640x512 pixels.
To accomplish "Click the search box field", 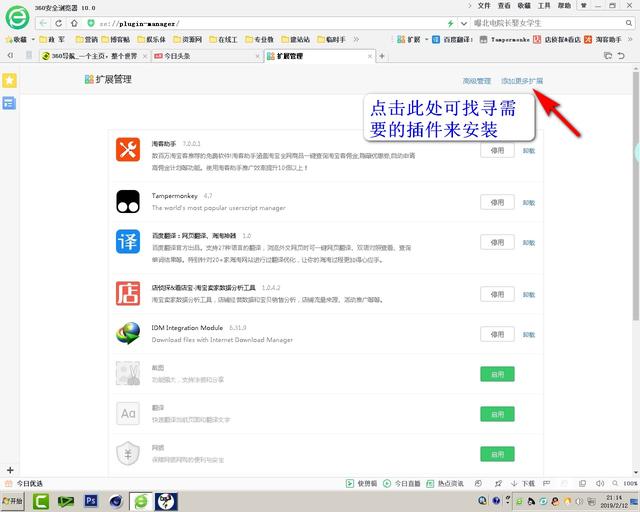I will point(547,23).
